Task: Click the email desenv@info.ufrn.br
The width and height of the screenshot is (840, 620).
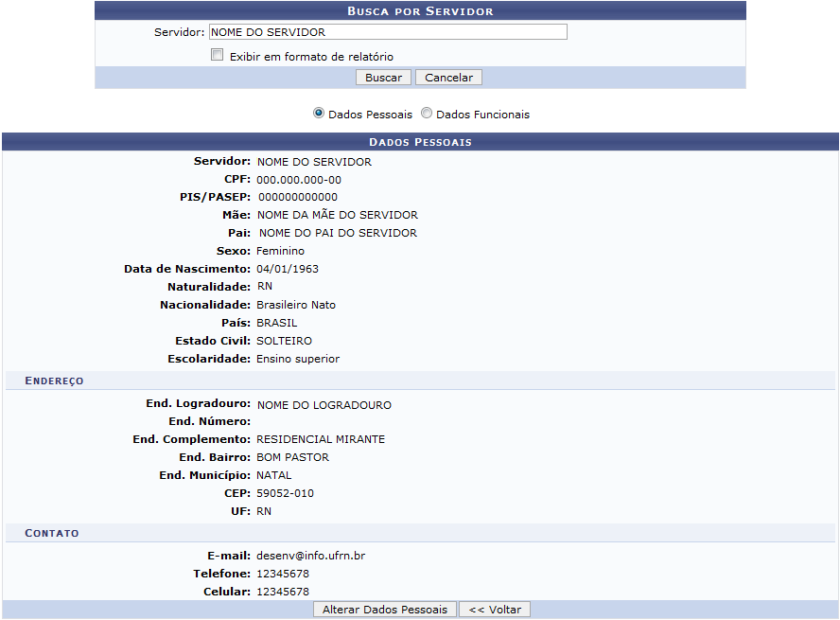Action: [310, 556]
